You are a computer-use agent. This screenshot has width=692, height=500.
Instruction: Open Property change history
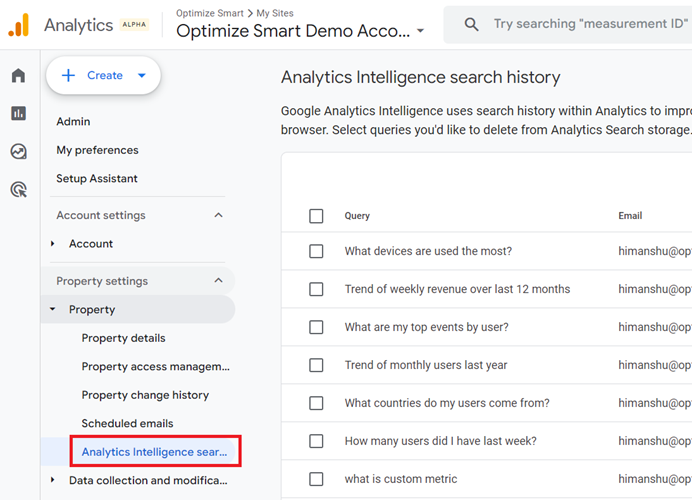click(x=145, y=395)
